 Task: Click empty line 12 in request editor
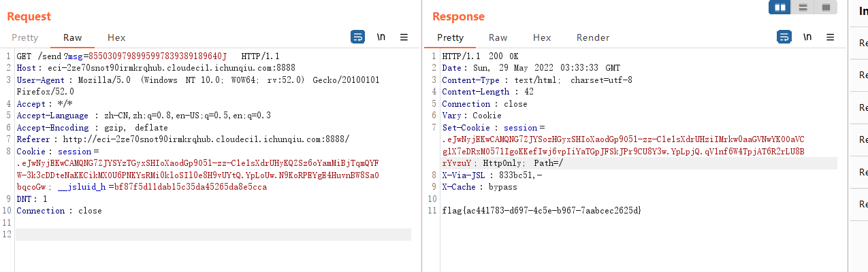(x=204, y=235)
